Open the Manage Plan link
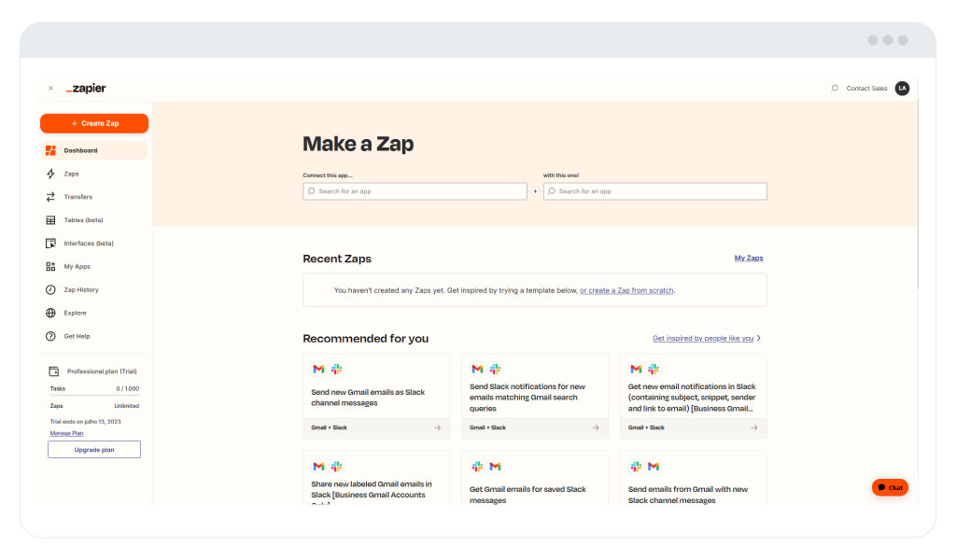Screen dimensions: 956x560 66,433
